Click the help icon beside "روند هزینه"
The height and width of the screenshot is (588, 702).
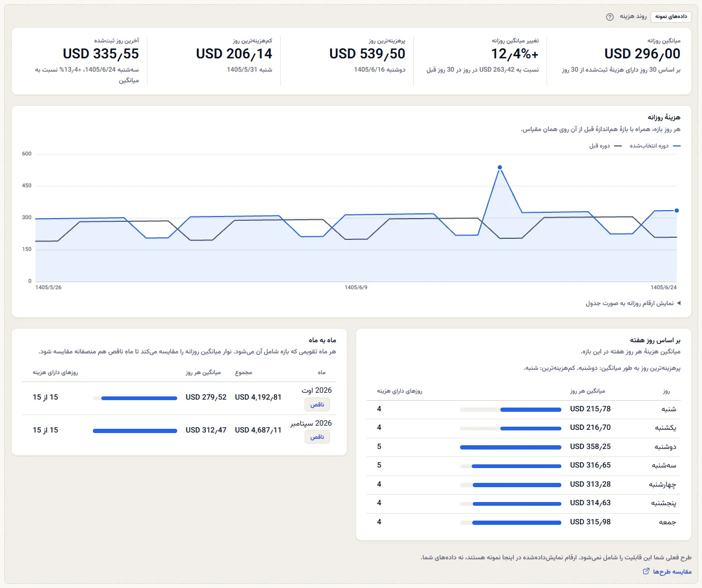(610, 16)
